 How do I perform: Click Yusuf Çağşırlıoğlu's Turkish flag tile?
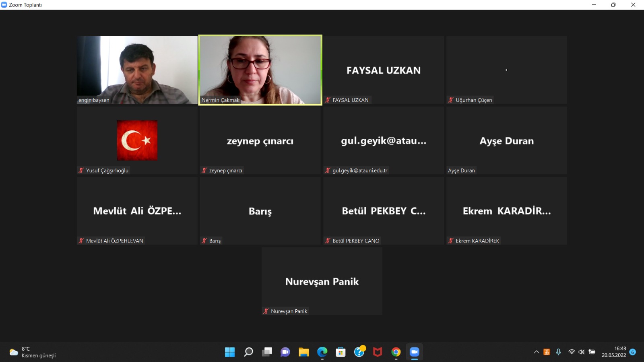point(137,140)
